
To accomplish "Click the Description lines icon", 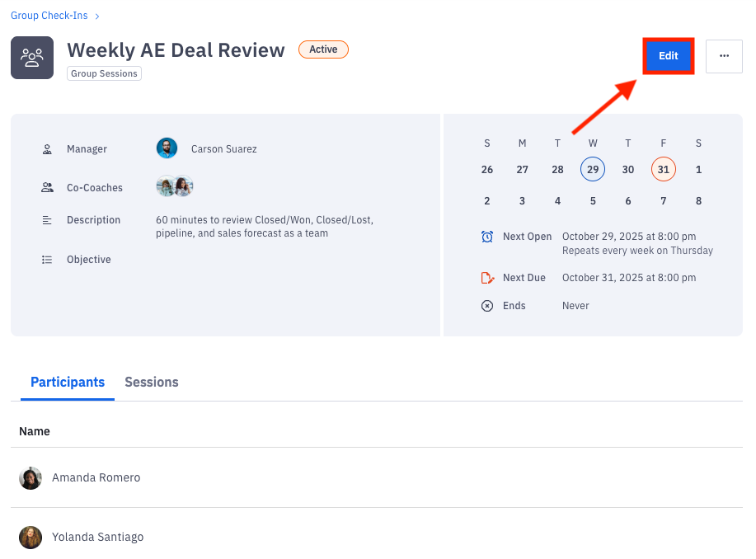I will pos(47,220).
